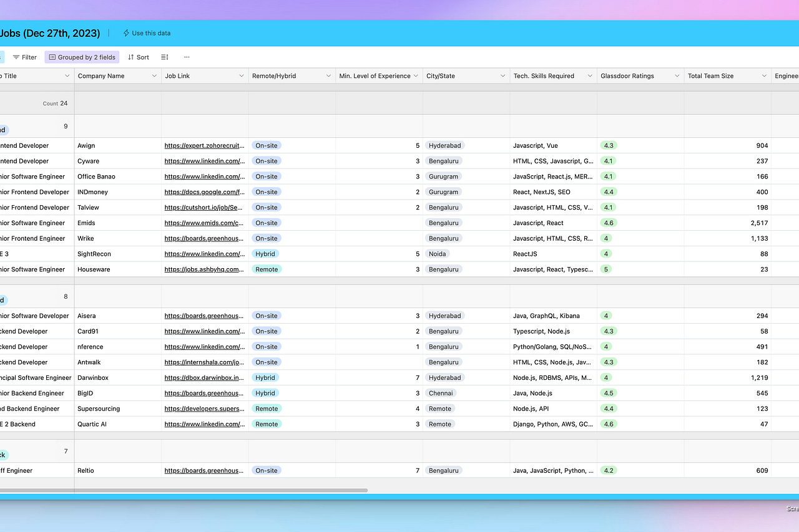The image size is (799, 532).
Task: Click Houseware's 5 Glassdoor rating
Action: (x=606, y=269)
